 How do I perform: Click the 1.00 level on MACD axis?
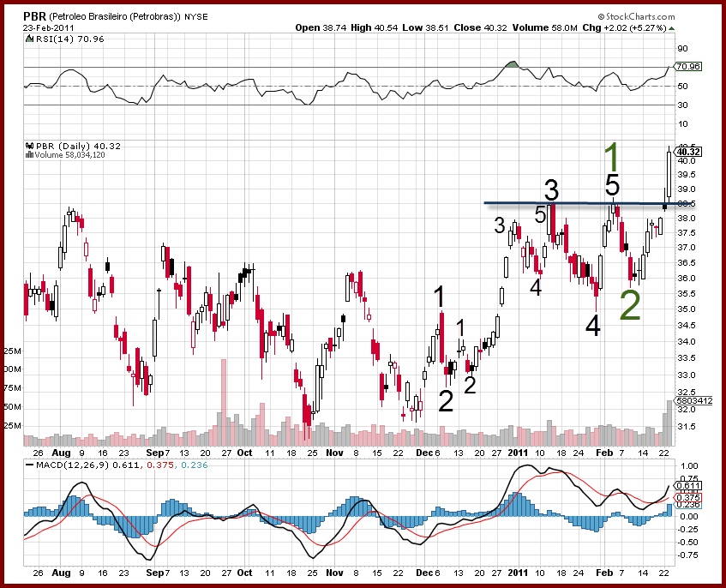pyautogui.click(x=689, y=466)
